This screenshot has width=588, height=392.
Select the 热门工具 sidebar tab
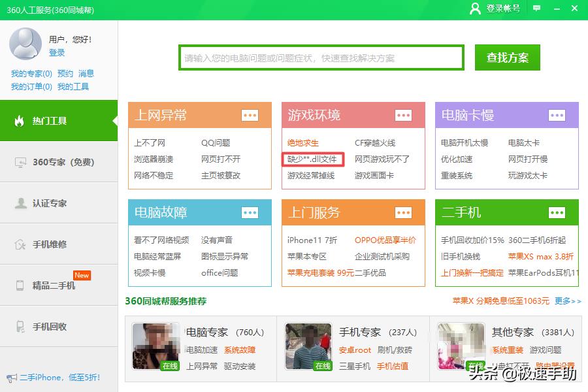pos(59,121)
